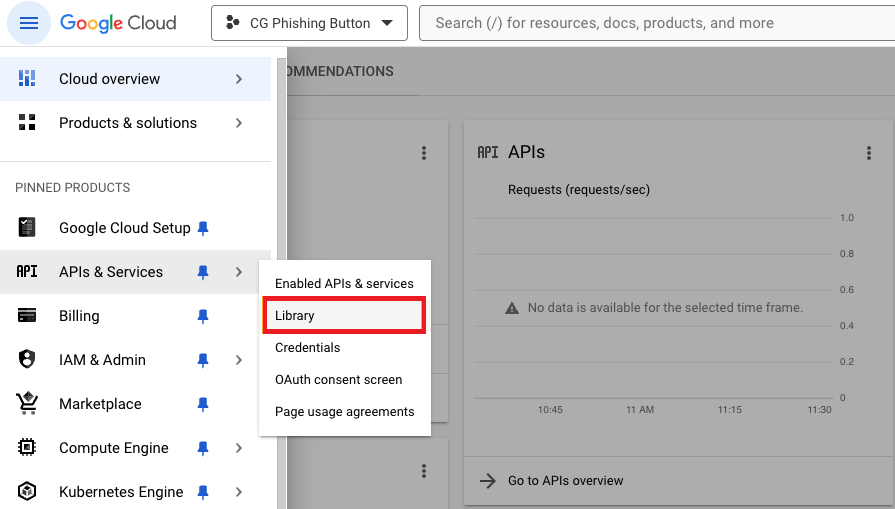Click the No data is available message
This screenshot has width=895, height=509.
coord(665,308)
